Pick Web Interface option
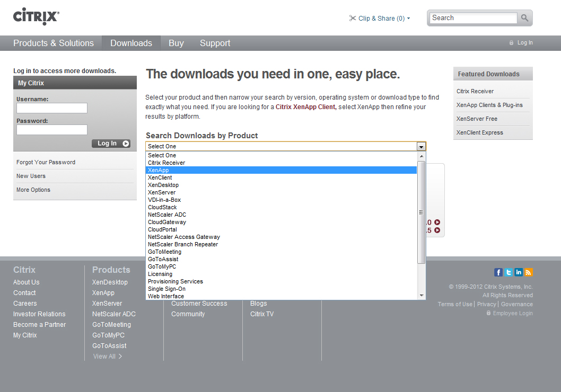 click(x=282, y=296)
